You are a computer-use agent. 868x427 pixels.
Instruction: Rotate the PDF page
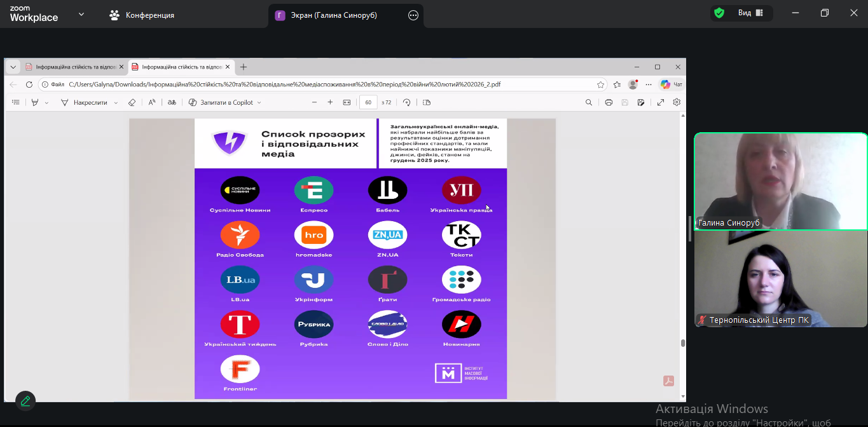[407, 102]
